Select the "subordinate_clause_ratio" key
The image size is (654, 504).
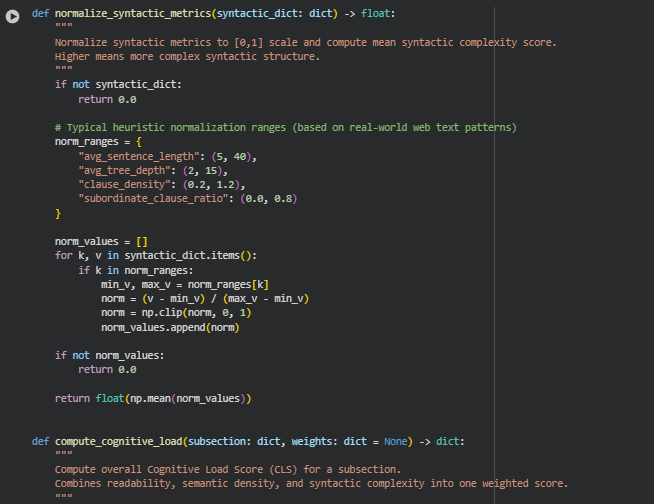(150, 199)
